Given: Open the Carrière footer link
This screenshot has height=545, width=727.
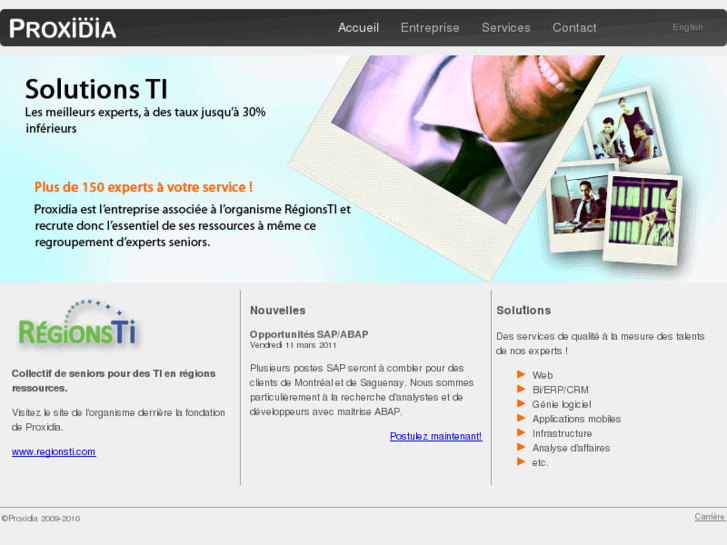Looking at the screenshot, I should [x=709, y=516].
